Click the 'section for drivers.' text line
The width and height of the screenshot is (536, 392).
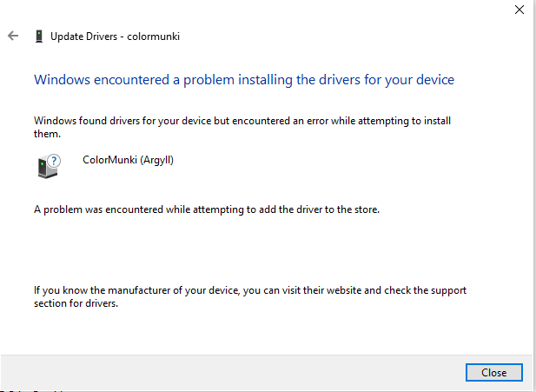pos(76,304)
